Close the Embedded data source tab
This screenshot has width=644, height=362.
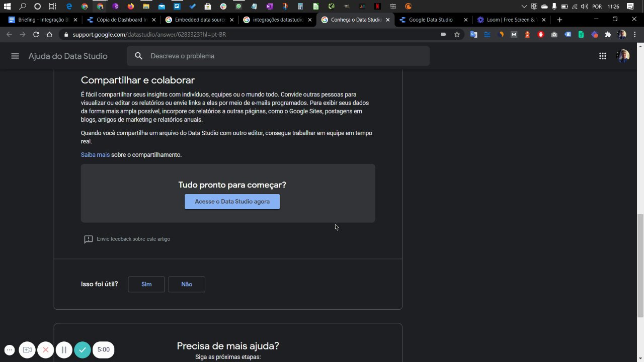tap(231, 20)
